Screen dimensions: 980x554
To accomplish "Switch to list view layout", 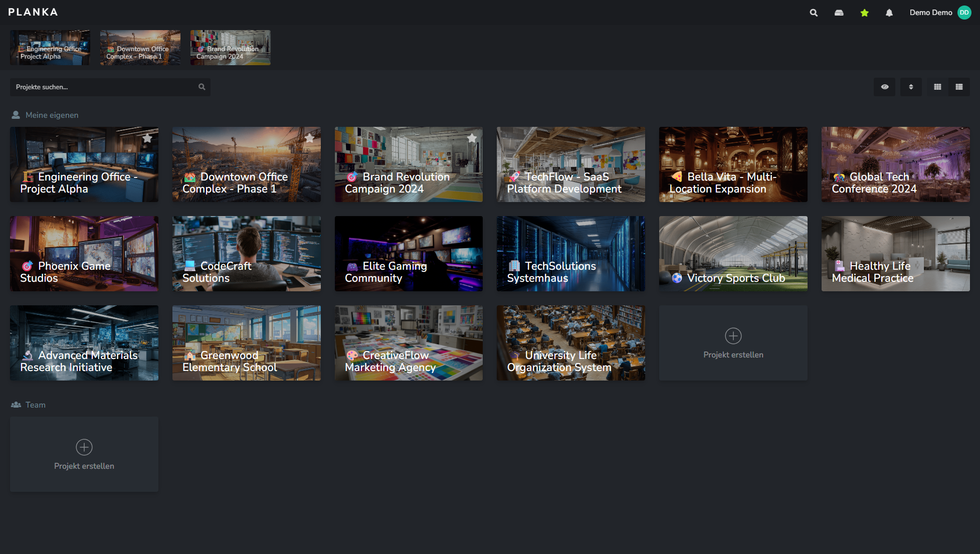I will coord(959,87).
